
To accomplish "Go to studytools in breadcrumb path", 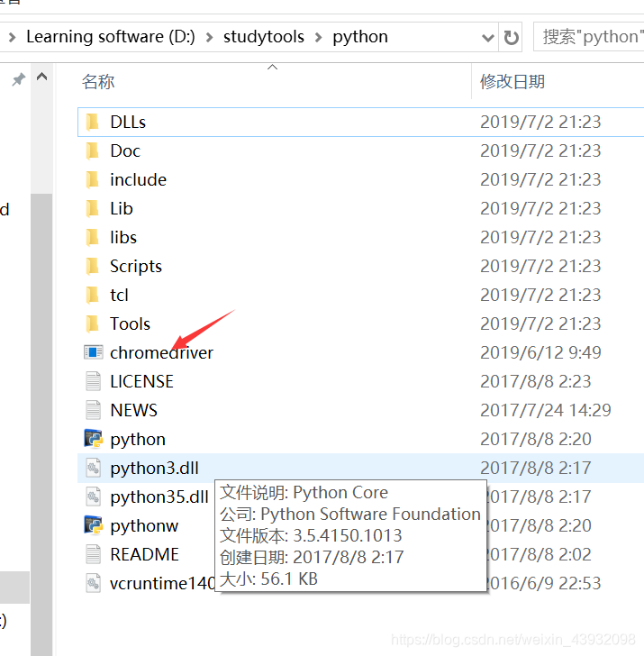I will point(263,37).
